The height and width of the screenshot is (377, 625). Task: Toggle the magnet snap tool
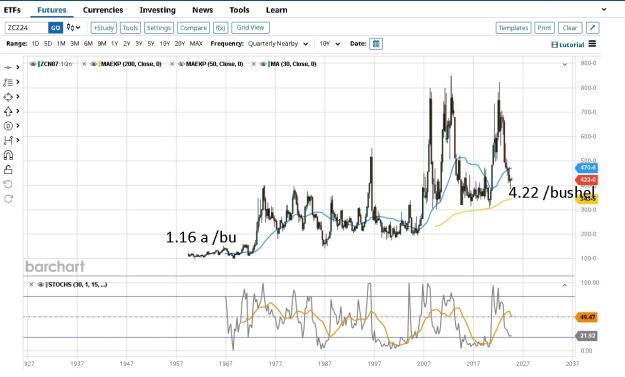(x=8, y=155)
